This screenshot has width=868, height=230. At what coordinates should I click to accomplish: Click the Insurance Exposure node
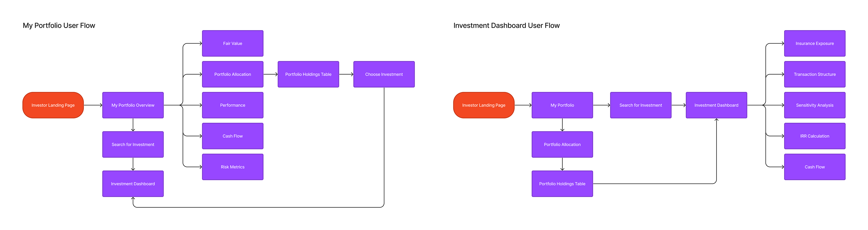pyautogui.click(x=815, y=43)
